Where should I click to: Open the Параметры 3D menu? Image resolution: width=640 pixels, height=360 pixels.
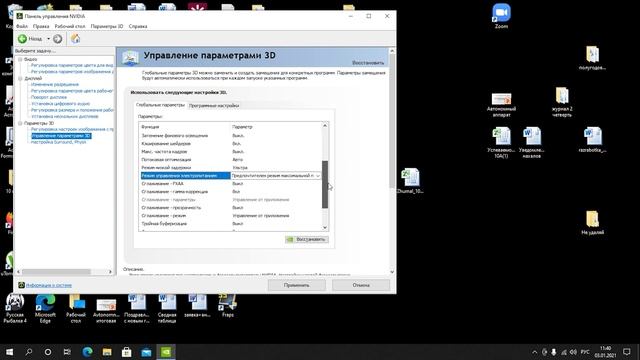coord(107,26)
